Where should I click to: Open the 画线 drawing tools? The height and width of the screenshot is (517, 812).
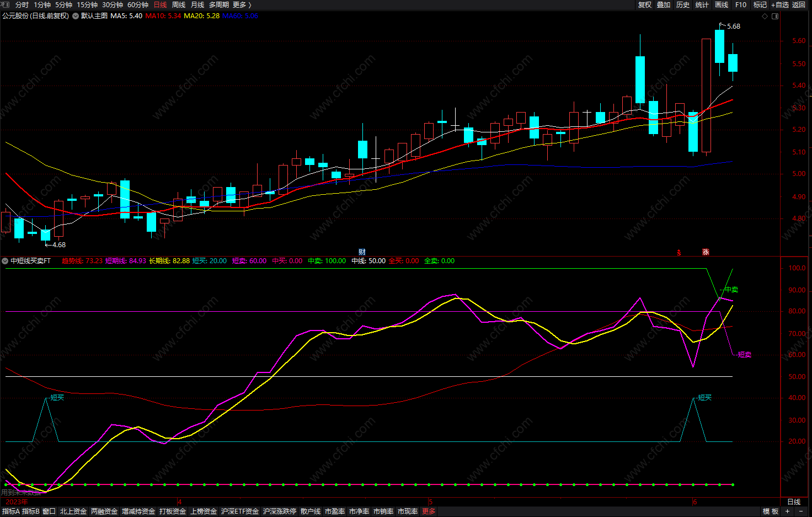722,4
